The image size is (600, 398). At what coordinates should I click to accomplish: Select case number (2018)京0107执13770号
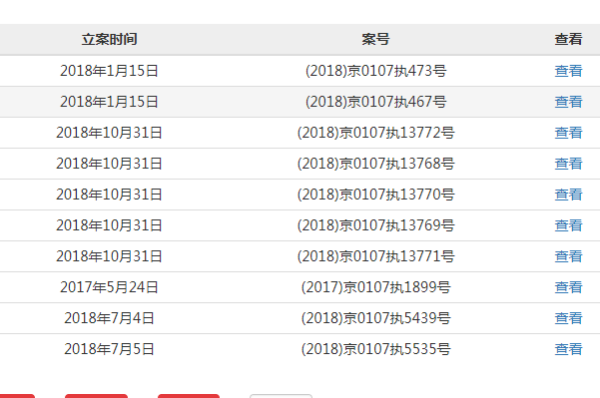pos(375,194)
